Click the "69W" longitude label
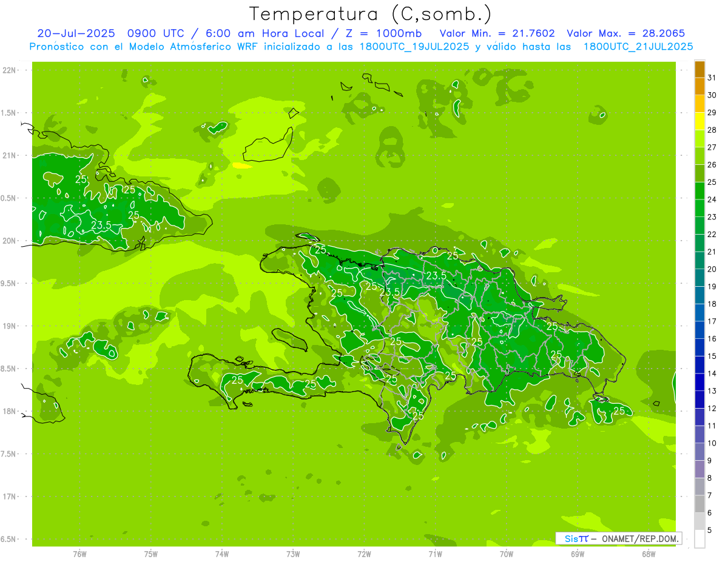This screenshot has width=728, height=562. 578,554
